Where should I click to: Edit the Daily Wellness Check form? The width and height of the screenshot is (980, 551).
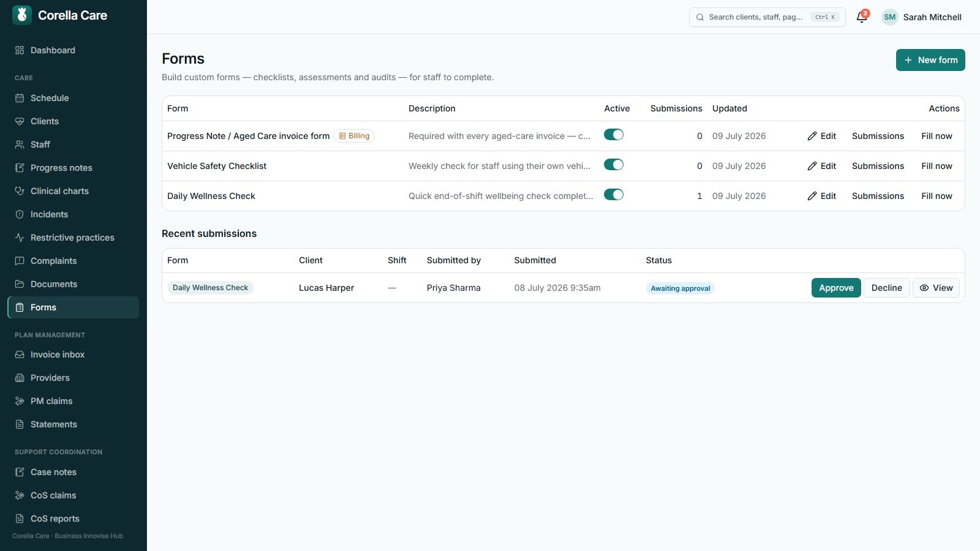click(x=821, y=196)
